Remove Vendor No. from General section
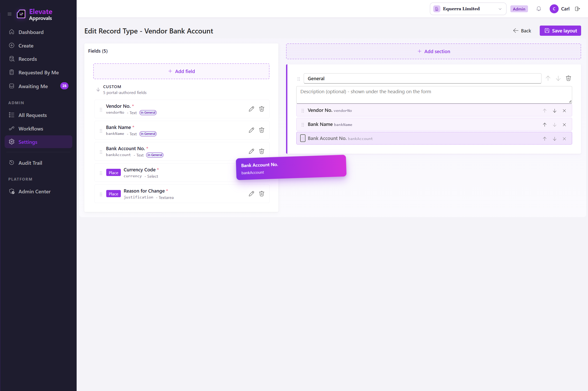The image size is (588, 391). tap(564, 111)
